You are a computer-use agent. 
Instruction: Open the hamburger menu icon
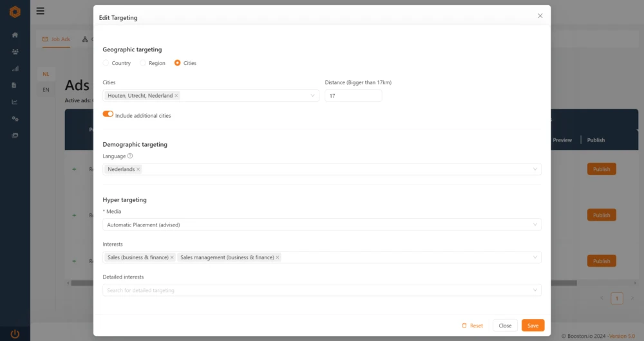pos(41,11)
